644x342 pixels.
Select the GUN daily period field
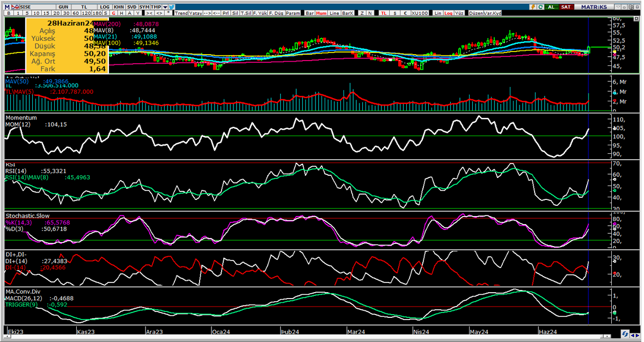coord(63,6)
